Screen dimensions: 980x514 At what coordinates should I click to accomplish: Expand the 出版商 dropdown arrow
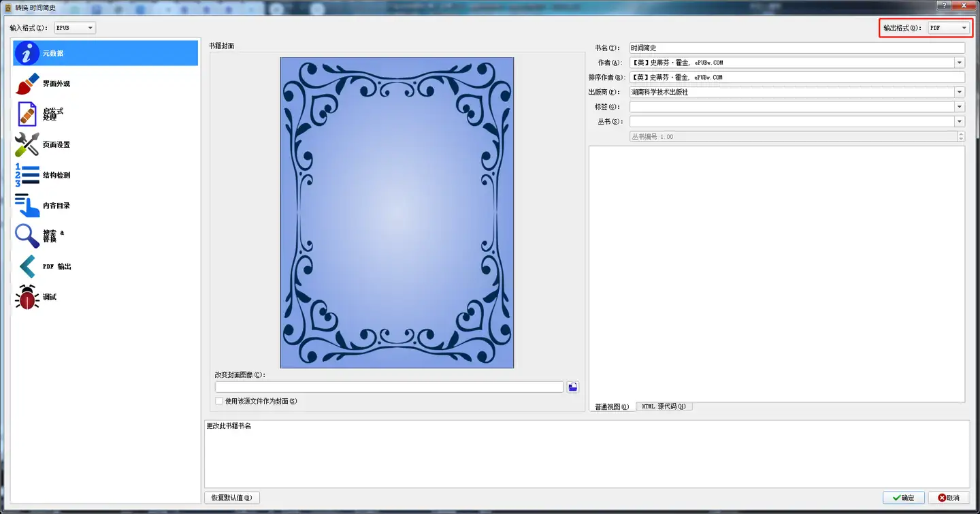point(960,92)
